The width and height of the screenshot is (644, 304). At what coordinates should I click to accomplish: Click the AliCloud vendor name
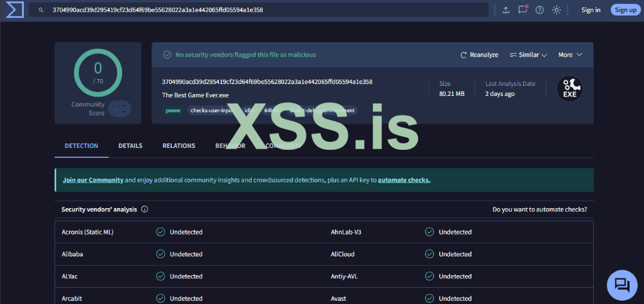tap(342, 254)
